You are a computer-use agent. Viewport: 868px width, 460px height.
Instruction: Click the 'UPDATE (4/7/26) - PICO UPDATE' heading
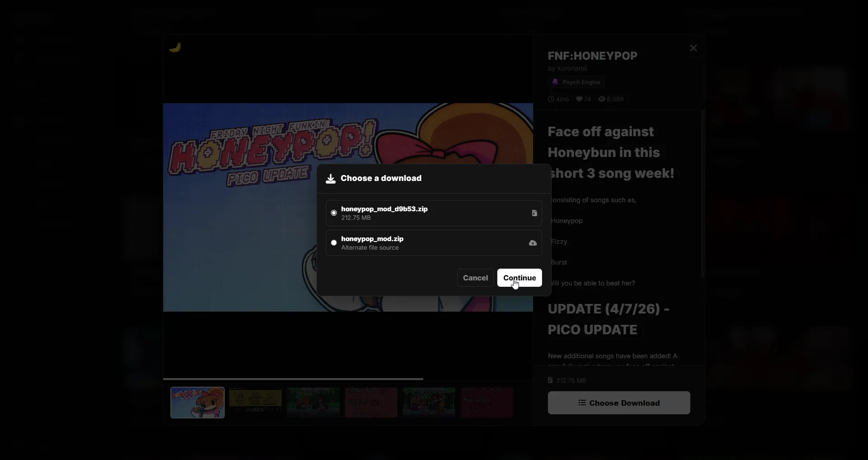point(609,319)
